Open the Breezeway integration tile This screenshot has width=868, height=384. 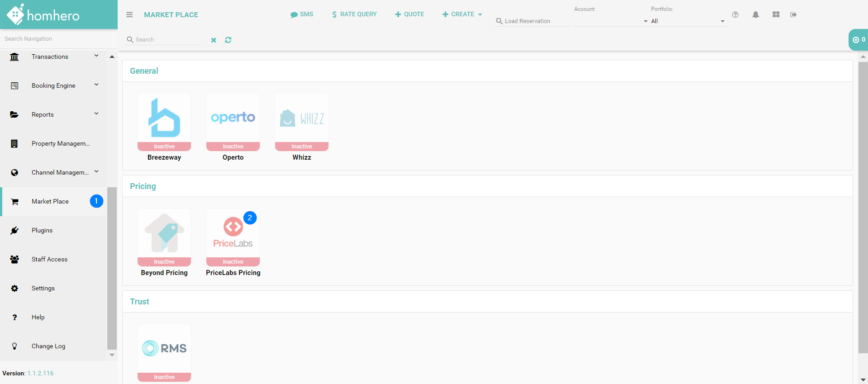point(164,122)
